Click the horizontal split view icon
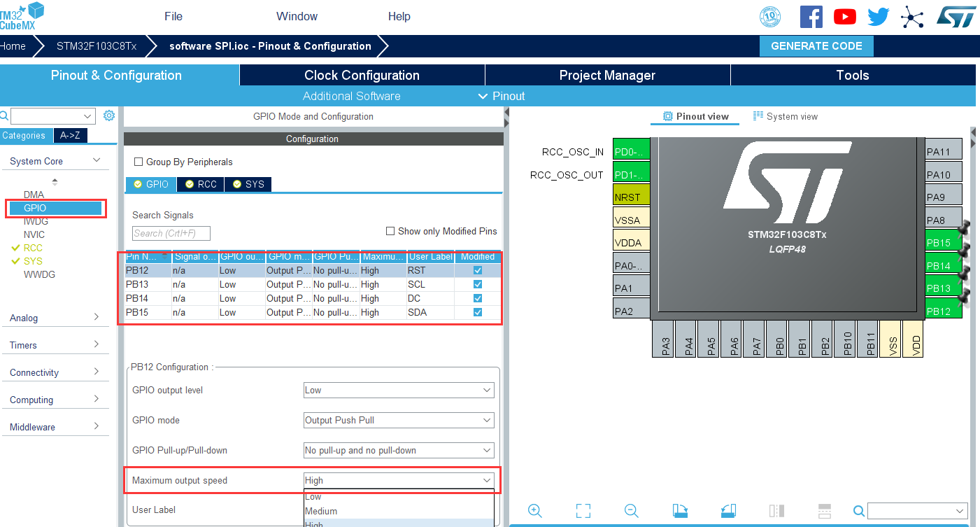The height and width of the screenshot is (527, 980). tap(824, 510)
